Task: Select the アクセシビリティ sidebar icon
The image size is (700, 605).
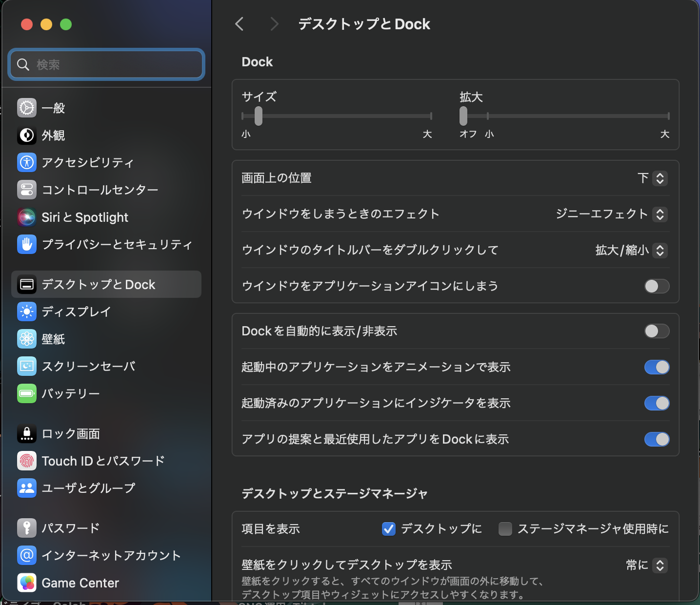Action: coord(27,163)
